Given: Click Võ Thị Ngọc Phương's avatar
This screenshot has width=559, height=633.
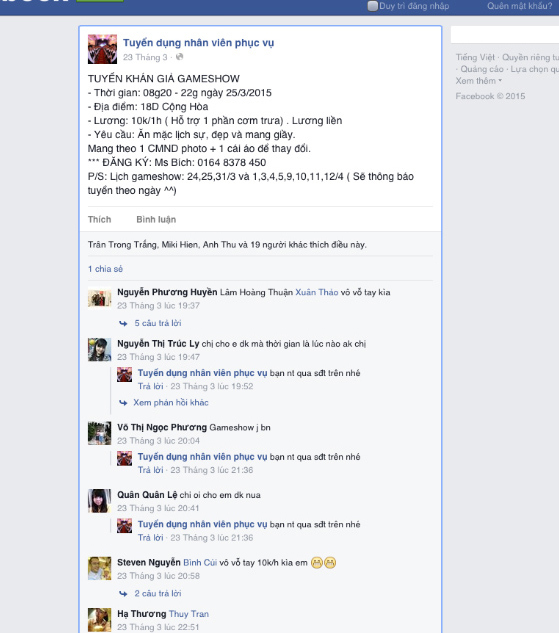Looking at the screenshot, I should [99, 433].
